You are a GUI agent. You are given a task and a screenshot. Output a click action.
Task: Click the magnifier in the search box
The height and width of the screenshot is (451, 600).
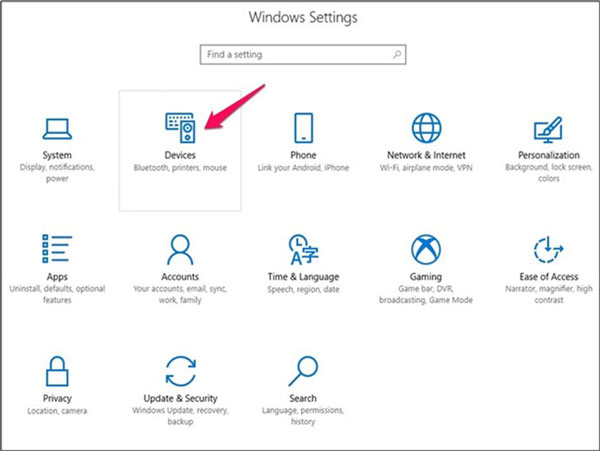(398, 54)
